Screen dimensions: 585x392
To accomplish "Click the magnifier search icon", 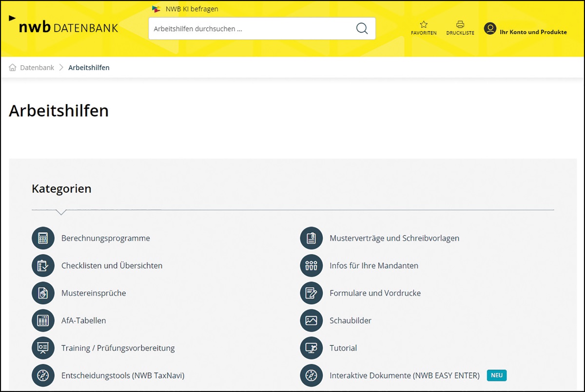I will click(x=362, y=29).
